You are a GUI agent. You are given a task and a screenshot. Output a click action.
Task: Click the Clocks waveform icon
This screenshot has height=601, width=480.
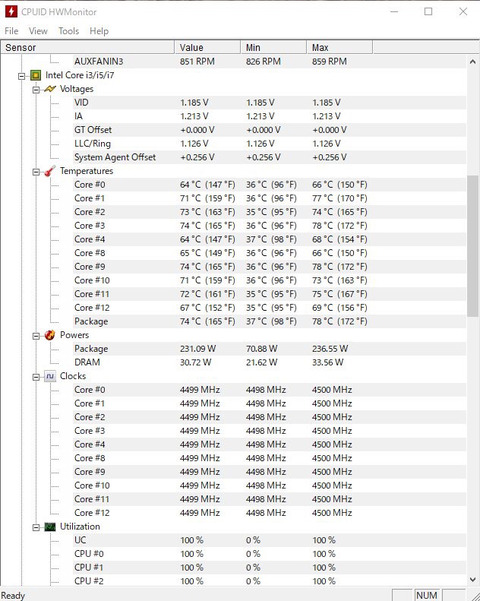[x=50, y=376]
